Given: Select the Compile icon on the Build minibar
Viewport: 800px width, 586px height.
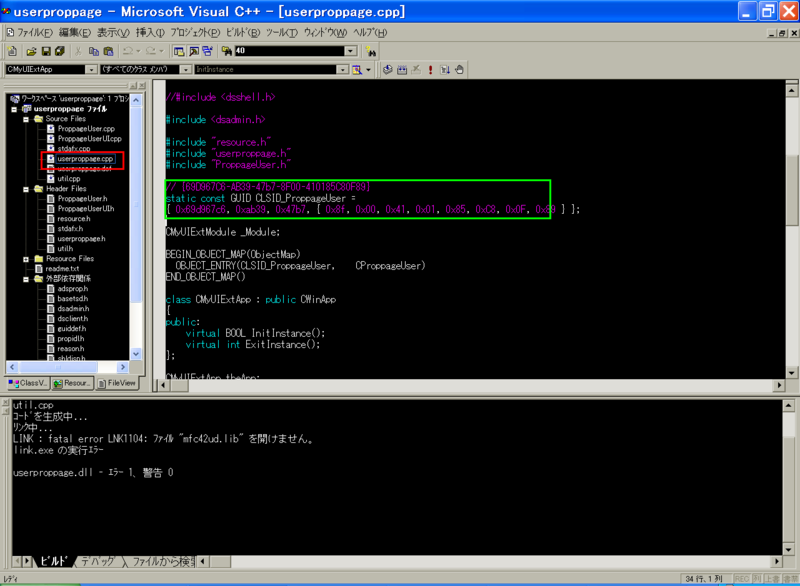Looking at the screenshot, I should pos(386,70).
